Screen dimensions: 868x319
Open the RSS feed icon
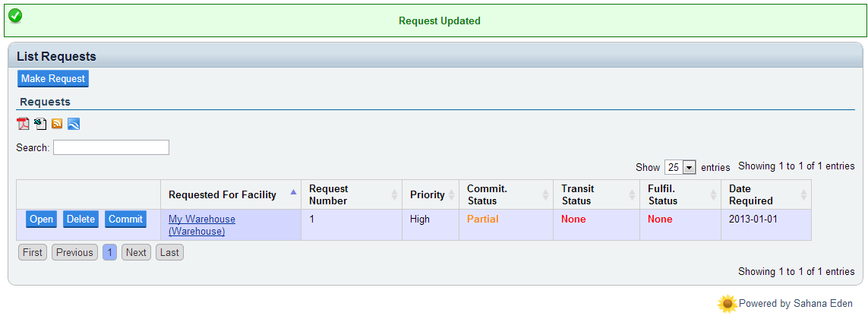tap(57, 124)
